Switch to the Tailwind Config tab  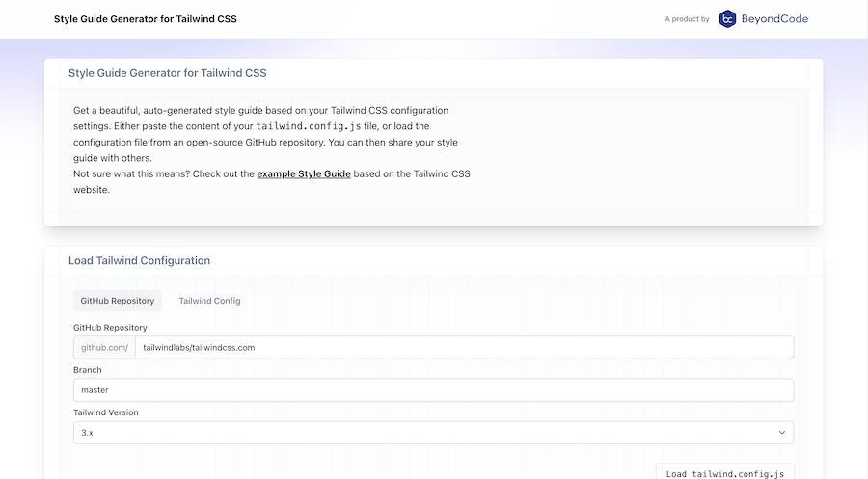click(x=209, y=301)
